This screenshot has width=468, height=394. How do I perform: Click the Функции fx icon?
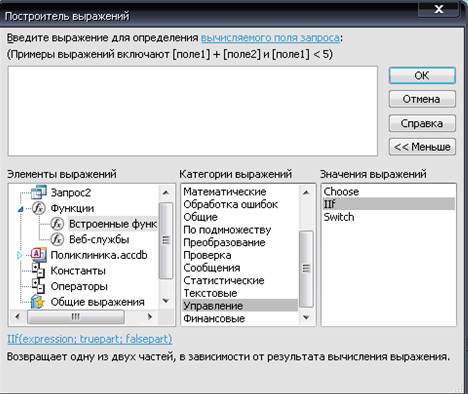point(39,208)
